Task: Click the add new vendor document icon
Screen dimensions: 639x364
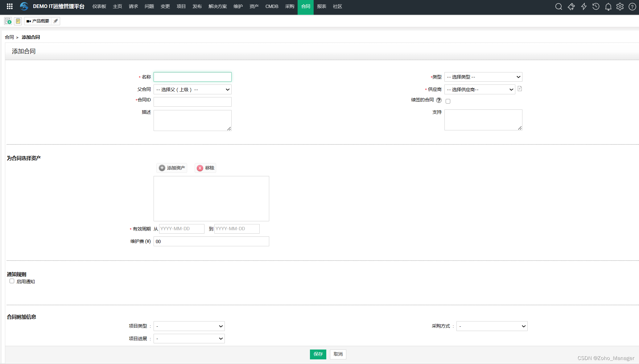Action: click(x=520, y=89)
